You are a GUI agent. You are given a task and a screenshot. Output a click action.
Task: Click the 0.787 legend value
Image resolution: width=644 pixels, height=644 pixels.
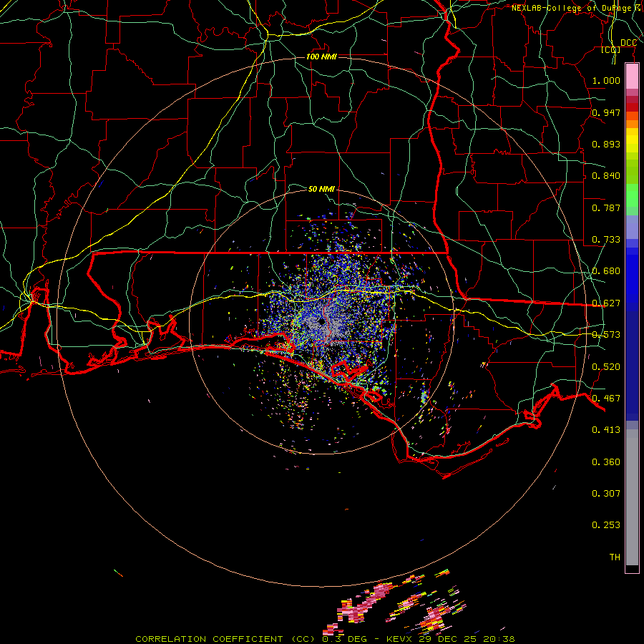pos(606,208)
